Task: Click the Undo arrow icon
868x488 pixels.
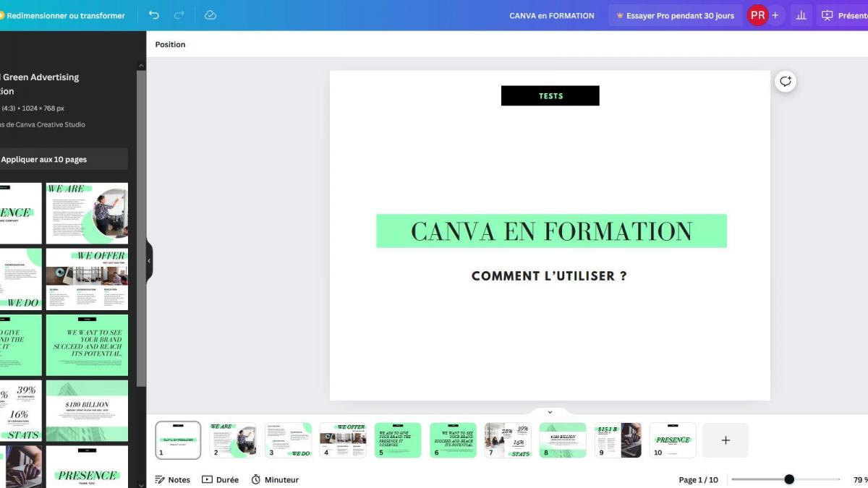Action: [153, 15]
